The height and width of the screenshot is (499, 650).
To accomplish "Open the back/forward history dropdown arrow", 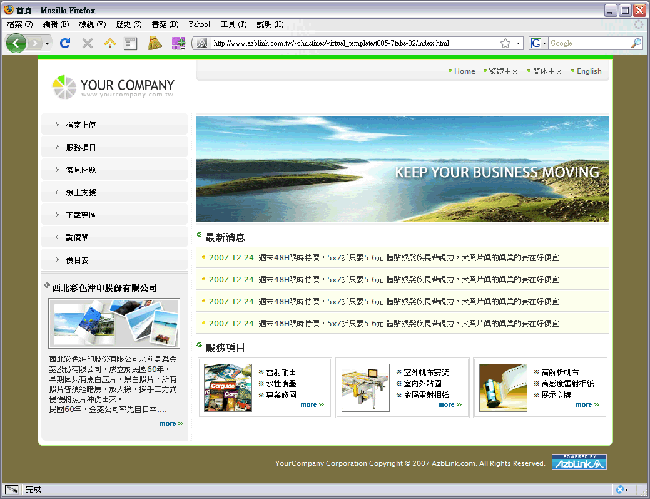I will point(46,43).
